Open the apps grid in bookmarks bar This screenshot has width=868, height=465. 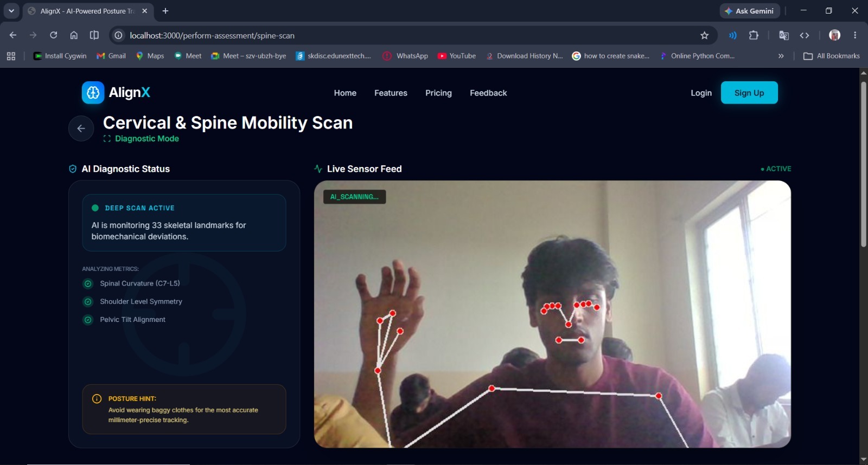(x=11, y=56)
